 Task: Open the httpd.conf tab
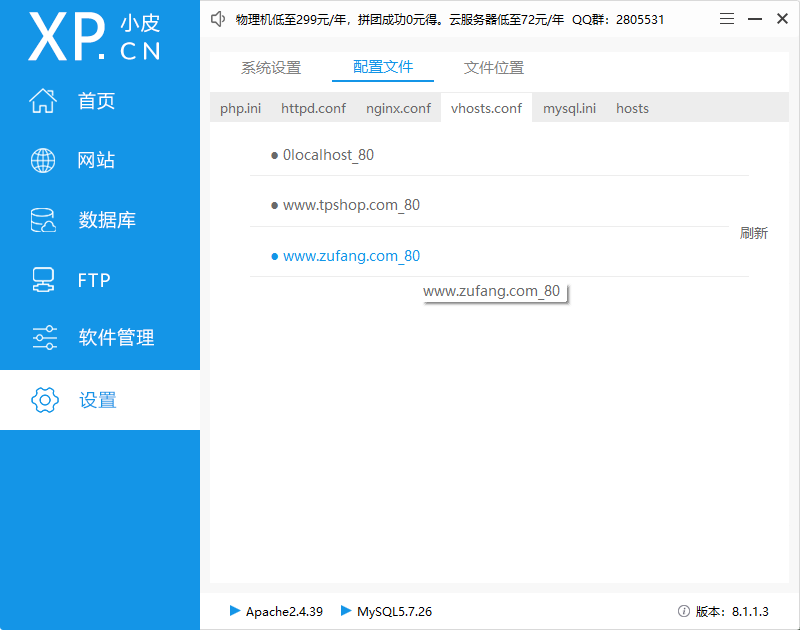tap(313, 108)
